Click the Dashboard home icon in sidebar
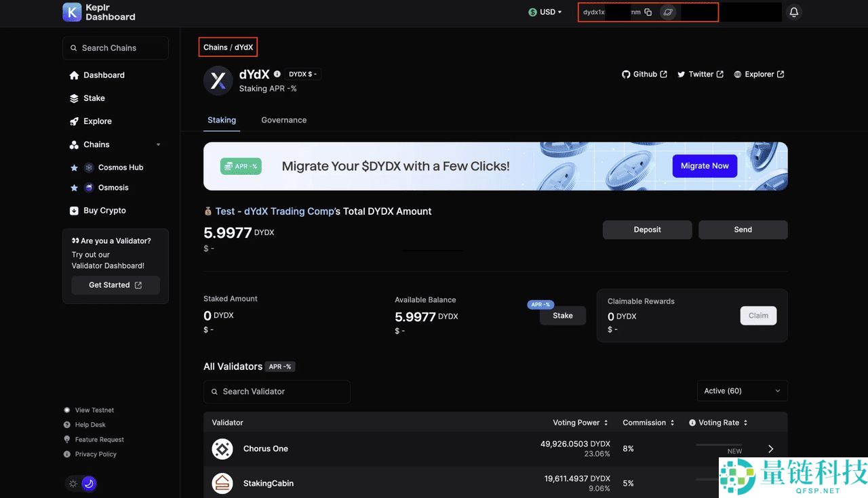The height and width of the screenshot is (498, 868). tap(74, 75)
